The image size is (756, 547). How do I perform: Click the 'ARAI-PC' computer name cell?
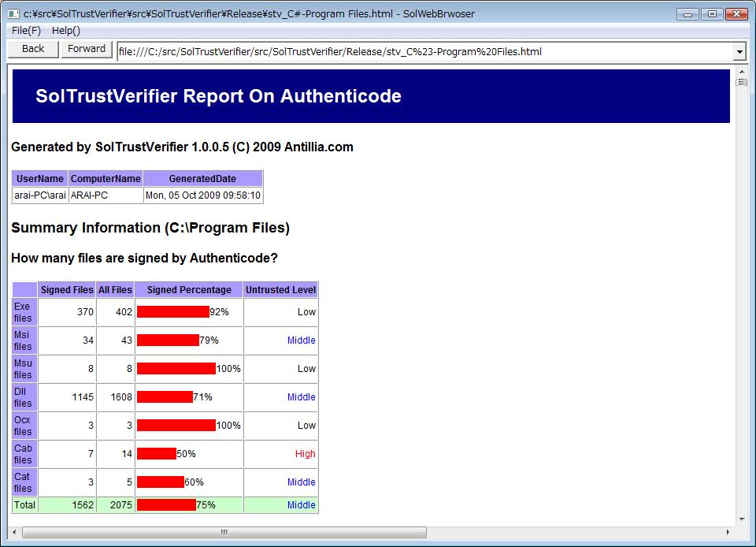point(106,195)
